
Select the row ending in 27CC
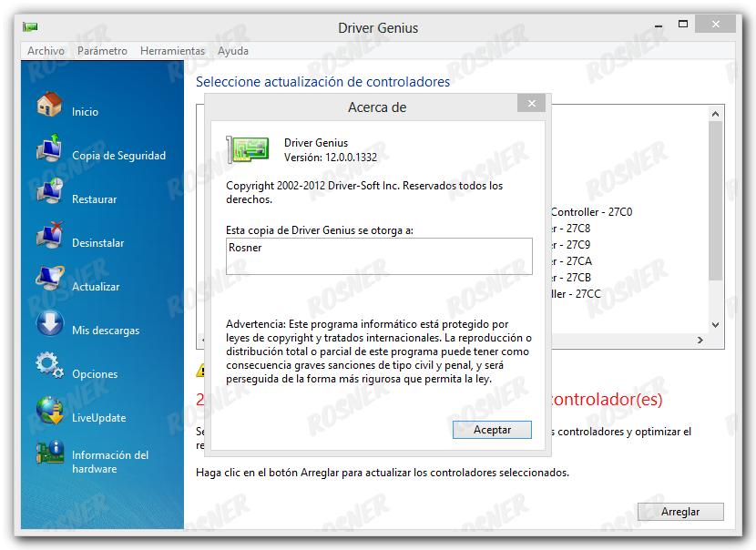click(x=577, y=294)
